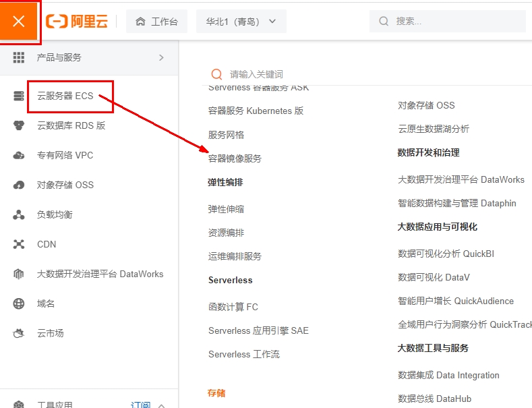Open 数据总线 DataHub link
Image resolution: width=532 pixels, height=408 pixels.
pos(435,399)
